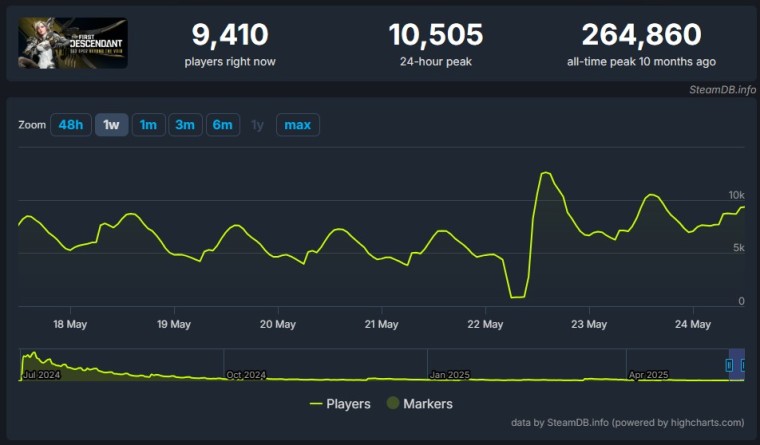The image size is (760, 445).
Task: Grab the right navigator range handle
Action: click(x=743, y=365)
